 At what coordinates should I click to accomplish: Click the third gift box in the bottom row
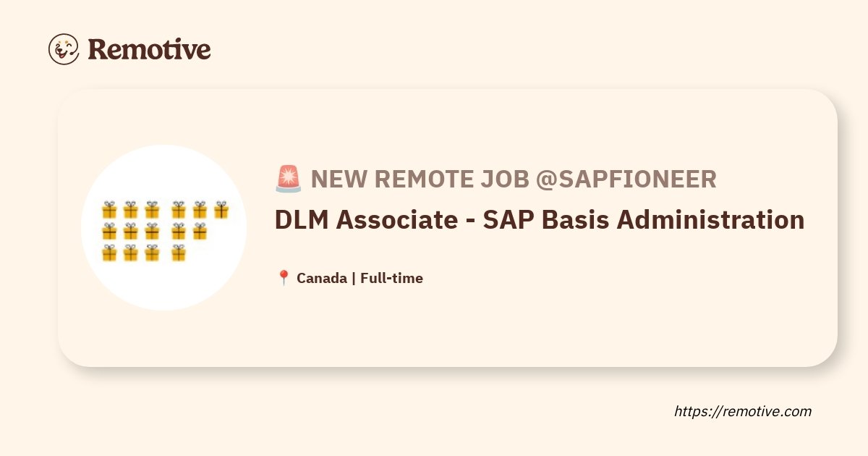[x=152, y=253]
